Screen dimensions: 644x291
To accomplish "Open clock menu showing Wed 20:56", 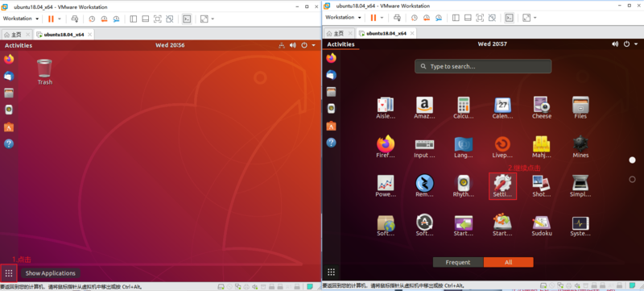I will pyautogui.click(x=170, y=45).
